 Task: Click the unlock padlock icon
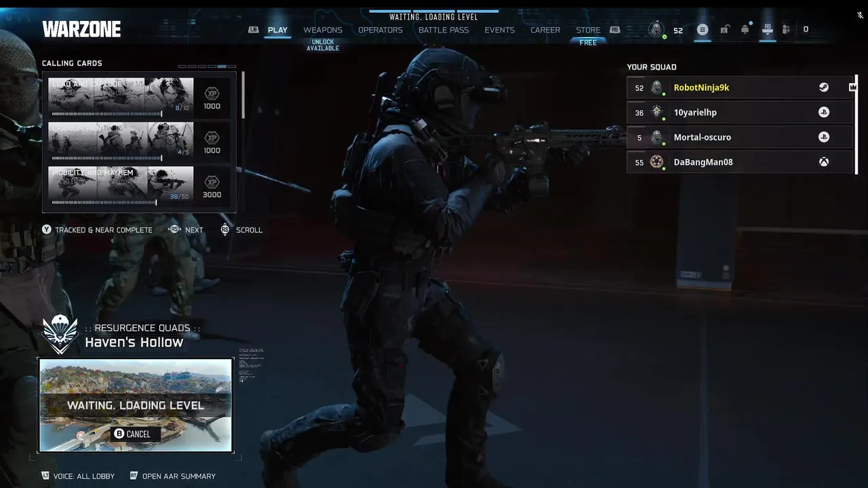pos(724,29)
